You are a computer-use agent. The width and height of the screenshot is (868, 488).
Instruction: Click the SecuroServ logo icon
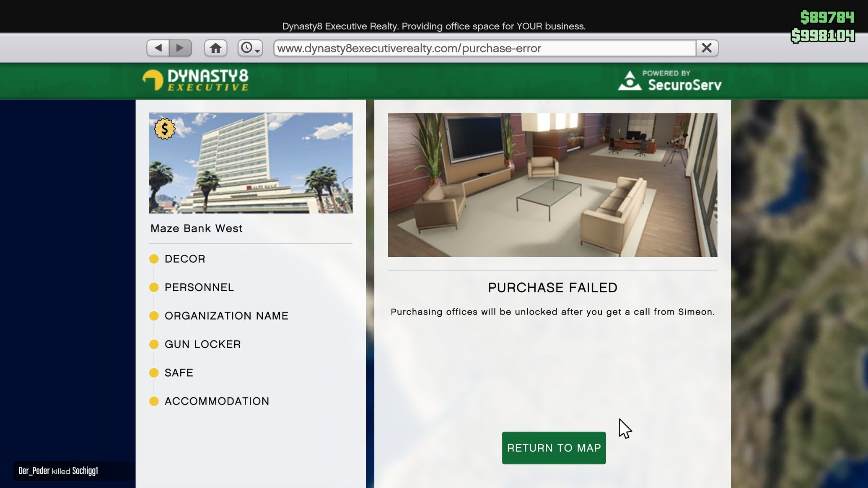click(x=630, y=80)
